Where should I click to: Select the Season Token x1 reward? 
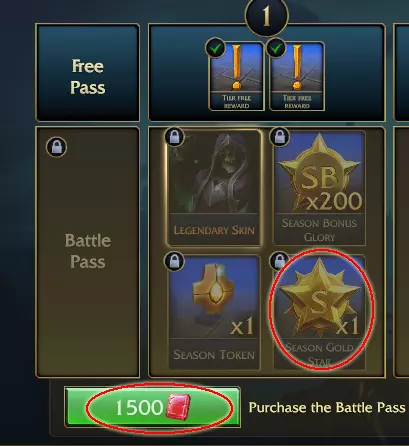(x=214, y=312)
